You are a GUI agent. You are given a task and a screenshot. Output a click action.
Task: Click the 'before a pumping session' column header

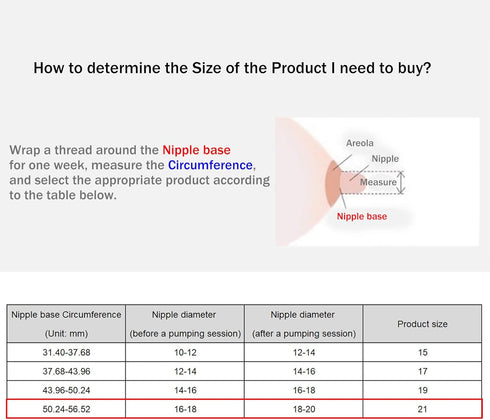185,324
